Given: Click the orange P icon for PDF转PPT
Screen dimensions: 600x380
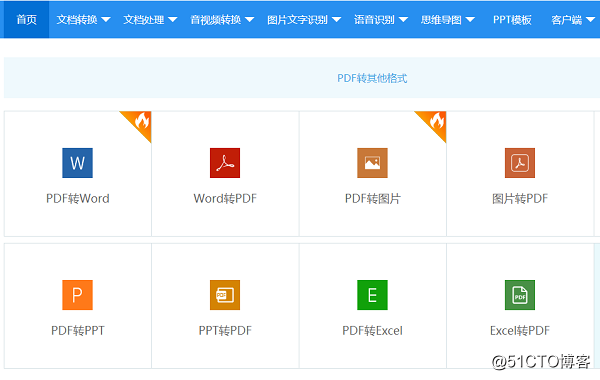Looking at the screenshot, I should click(x=77, y=295).
